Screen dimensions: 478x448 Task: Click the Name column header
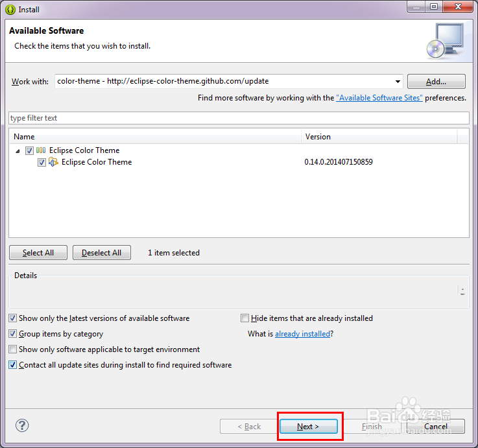point(155,137)
